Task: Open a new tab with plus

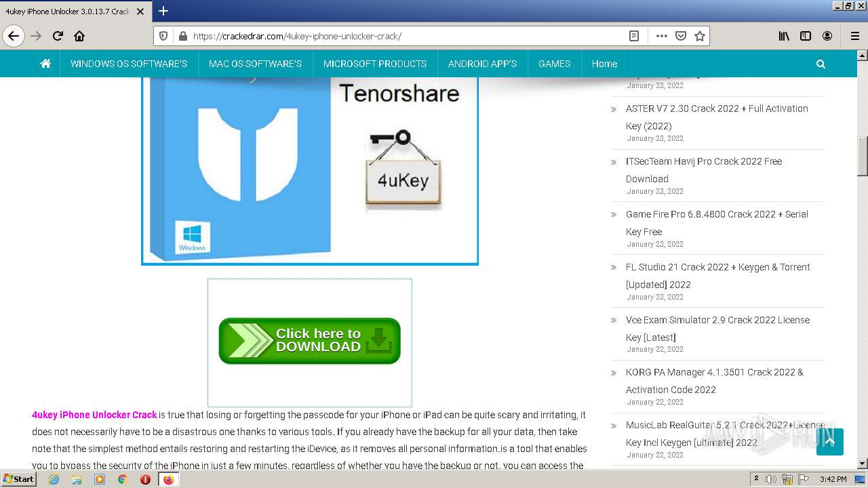Action: [x=163, y=11]
